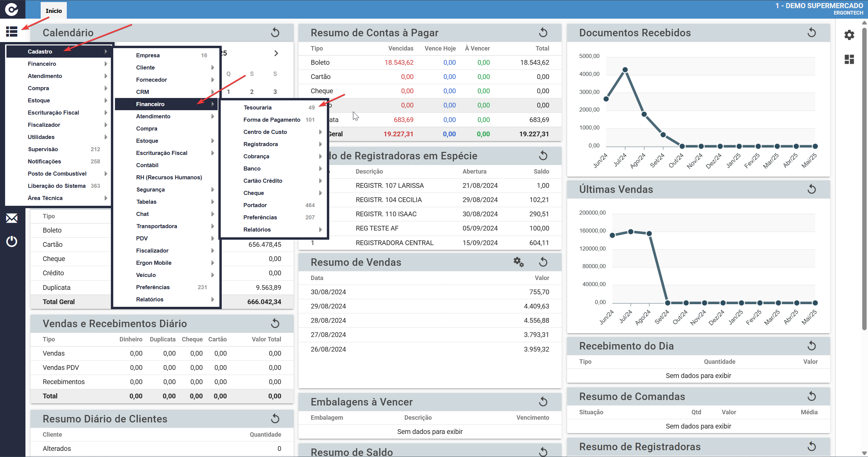Refresh Embalagens à Vencer panel
868x457 pixels.
click(543, 402)
